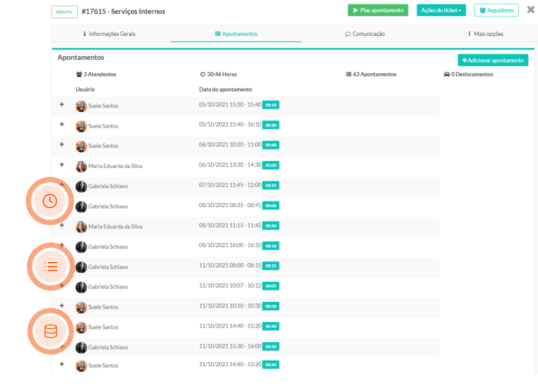Expand Suele Santos' 11/10/2021 10:10 entry
Screen dimensions: 538x392
[62, 306]
